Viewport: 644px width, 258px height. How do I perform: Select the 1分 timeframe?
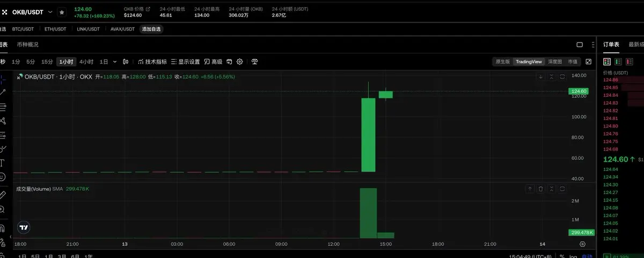coord(16,62)
